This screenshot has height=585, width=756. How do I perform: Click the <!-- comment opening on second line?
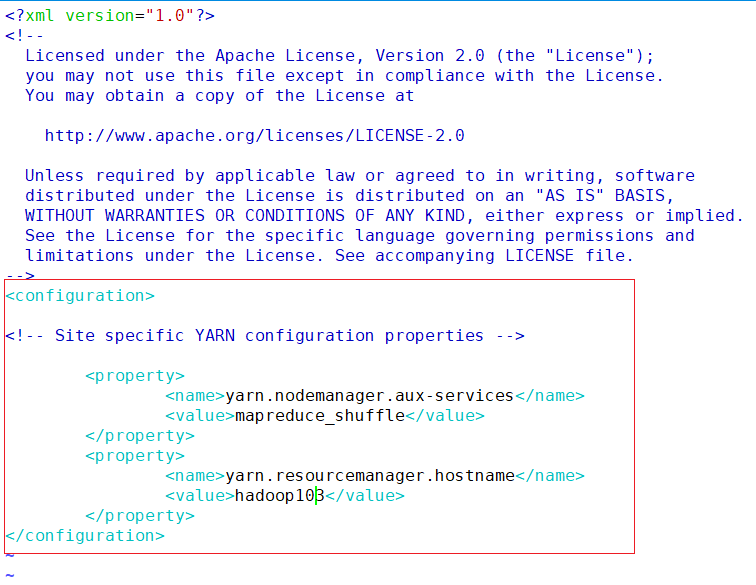click(24, 36)
